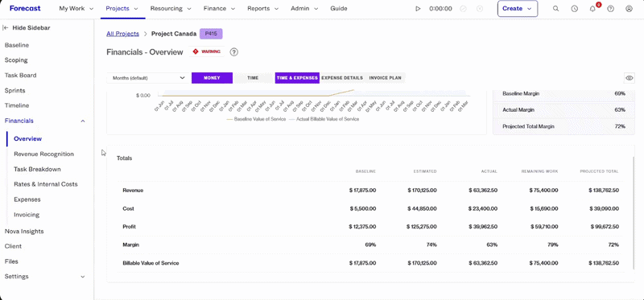Start the timer play button
644x300 pixels.
click(x=418, y=9)
